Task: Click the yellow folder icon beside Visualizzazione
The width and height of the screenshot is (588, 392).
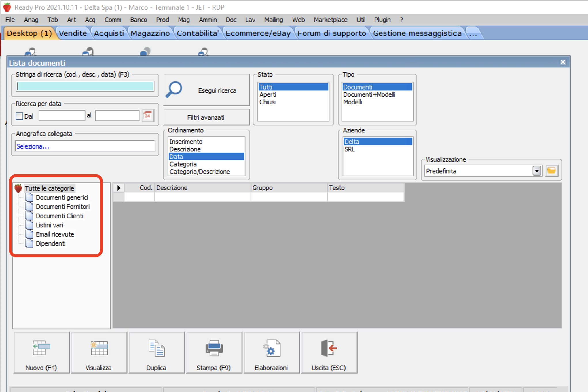Action: point(551,171)
